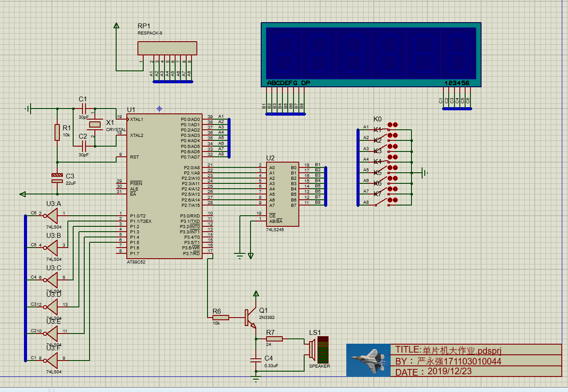568x392 pixels.
Task: Click down-arrow actuator of switch on line A3
Action: 390,146
